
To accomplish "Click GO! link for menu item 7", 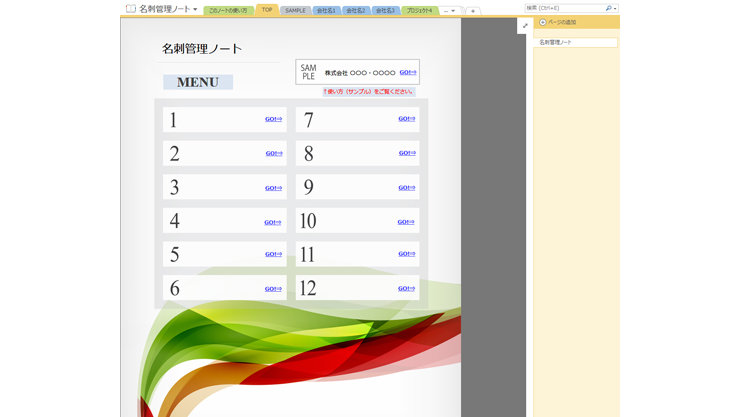I will (x=407, y=118).
